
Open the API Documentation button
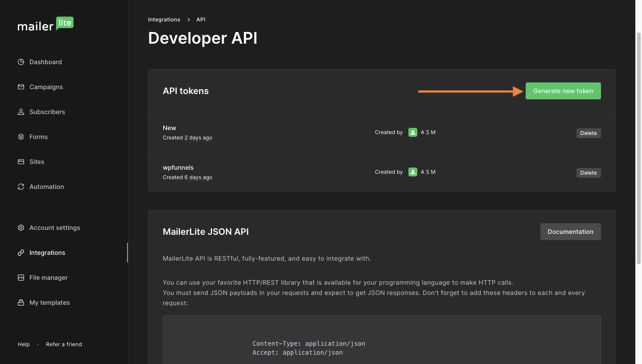click(x=570, y=232)
